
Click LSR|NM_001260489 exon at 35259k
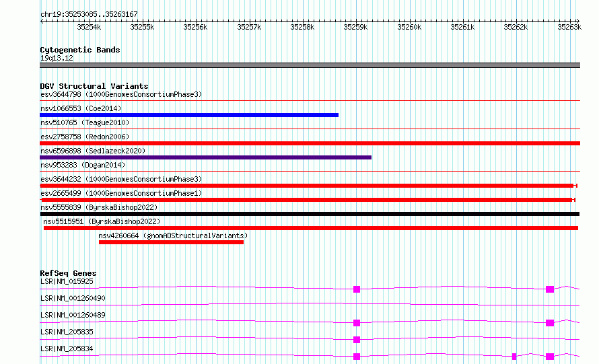pyautogui.click(x=357, y=323)
